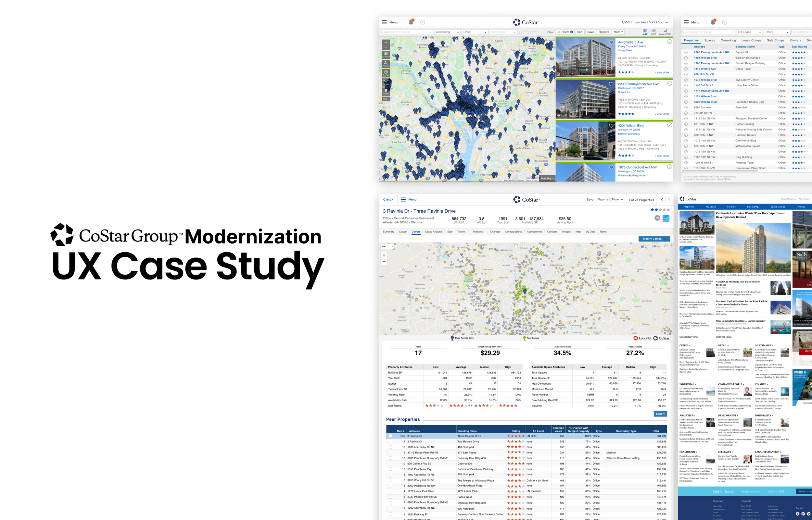Select the 1875 Connecticut Ave NW card checkmark

(x=669, y=167)
